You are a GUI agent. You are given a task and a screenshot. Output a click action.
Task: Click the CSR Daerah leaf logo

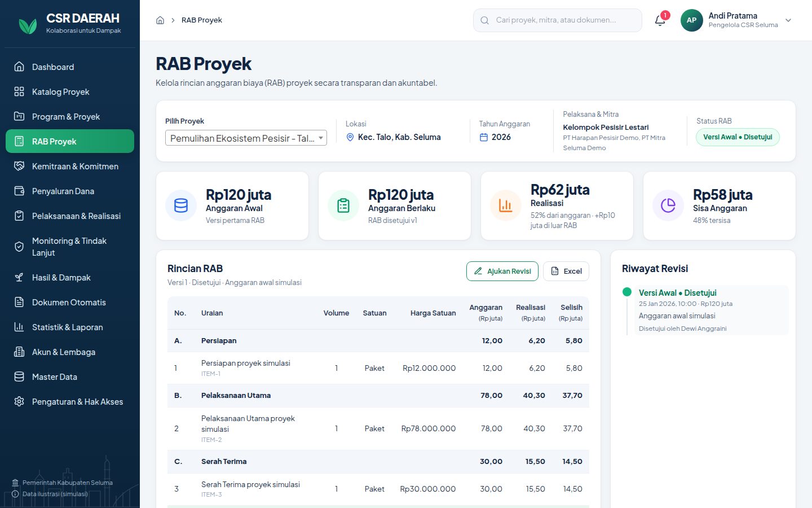[28, 26]
